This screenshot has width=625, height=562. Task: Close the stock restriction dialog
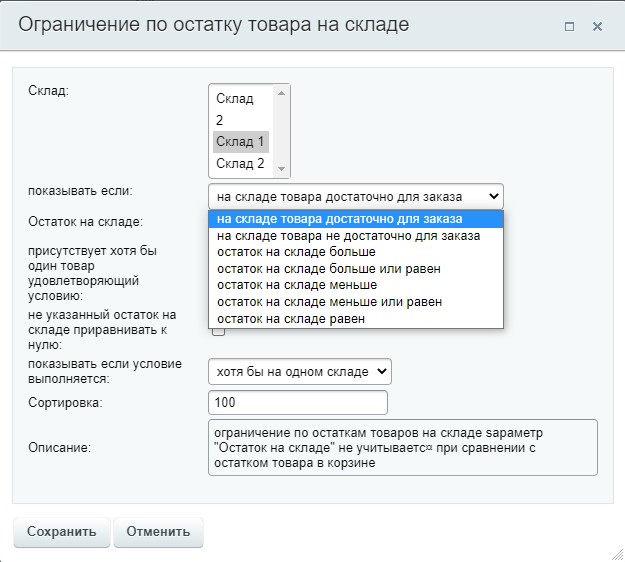pyautogui.click(x=597, y=27)
